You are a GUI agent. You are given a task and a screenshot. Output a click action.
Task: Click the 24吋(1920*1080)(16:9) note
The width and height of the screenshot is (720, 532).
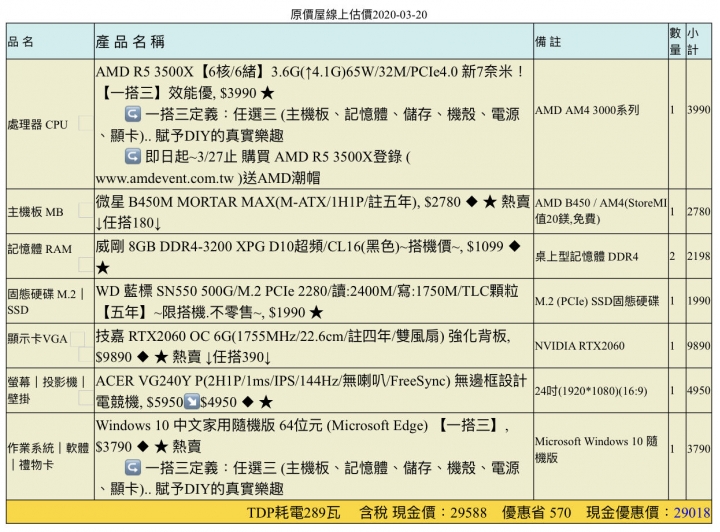[x=591, y=391]
